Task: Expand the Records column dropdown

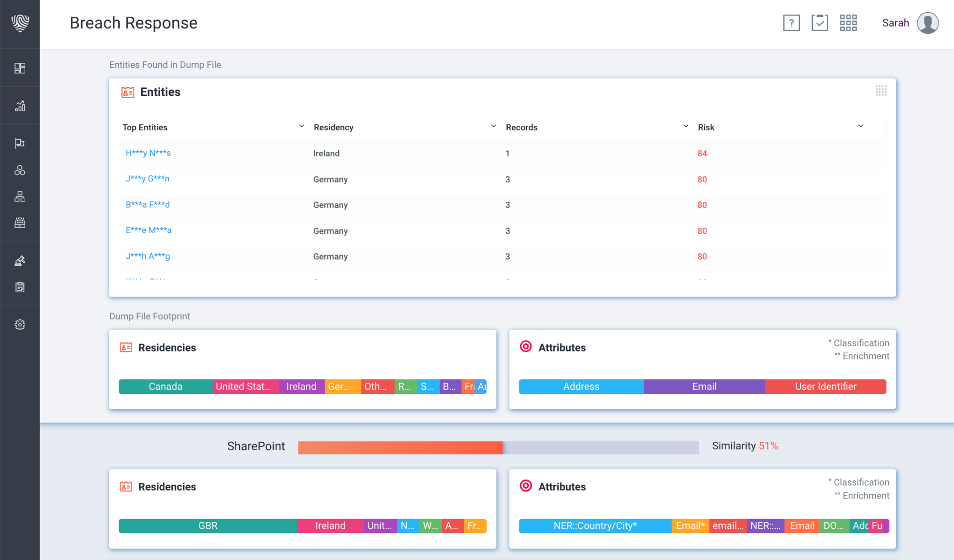Action: [686, 126]
